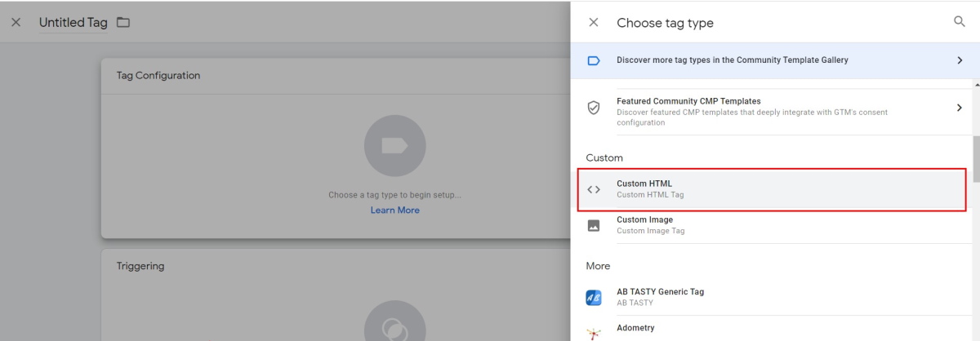Click the Custom HTML code brackets icon
Screen dimensions: 980x341
coord(594,189)
